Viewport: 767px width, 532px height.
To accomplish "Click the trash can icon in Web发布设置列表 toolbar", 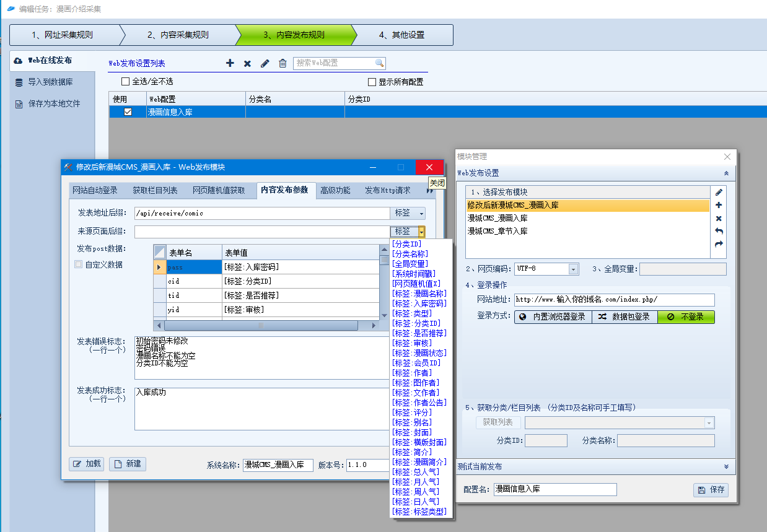I will point(283,63).
